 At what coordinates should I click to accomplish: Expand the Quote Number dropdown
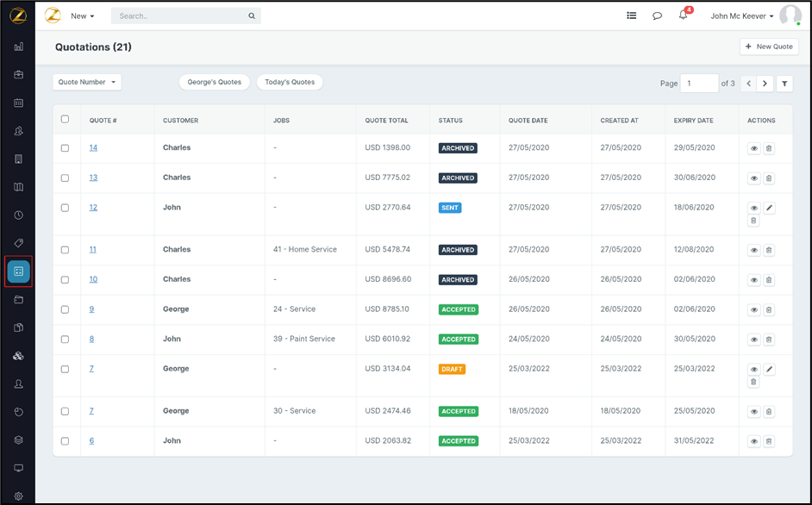coord(86,82)
